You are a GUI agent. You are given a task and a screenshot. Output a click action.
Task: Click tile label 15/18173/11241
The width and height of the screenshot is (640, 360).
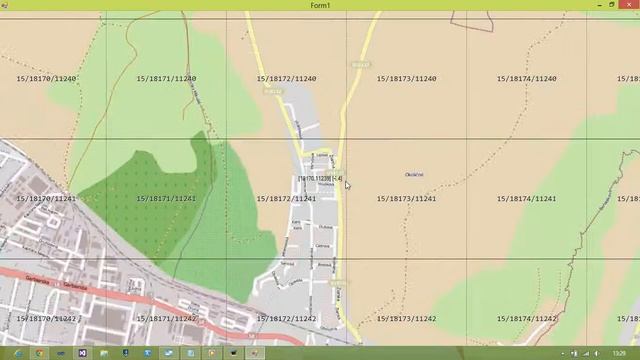click(x=407, y=198)
